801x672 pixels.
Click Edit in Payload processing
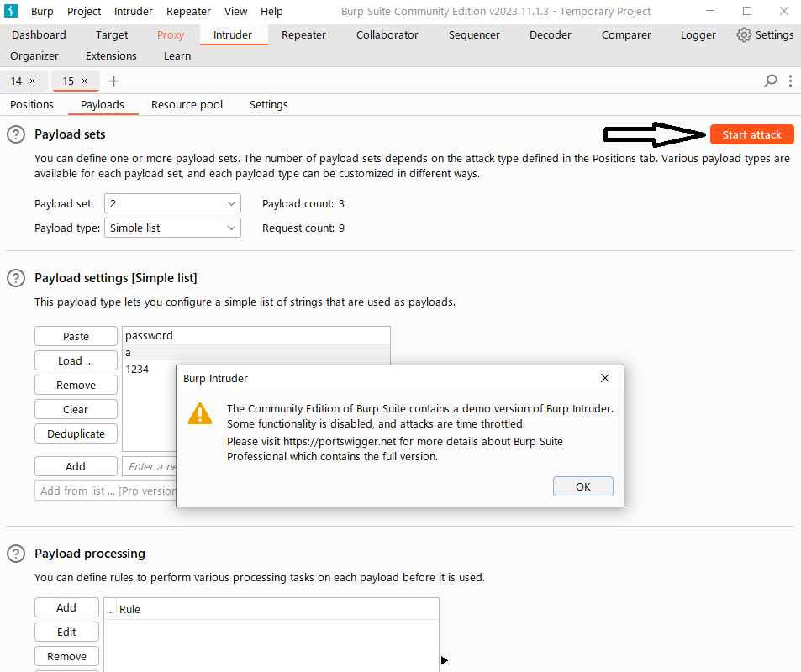point(66,632)
